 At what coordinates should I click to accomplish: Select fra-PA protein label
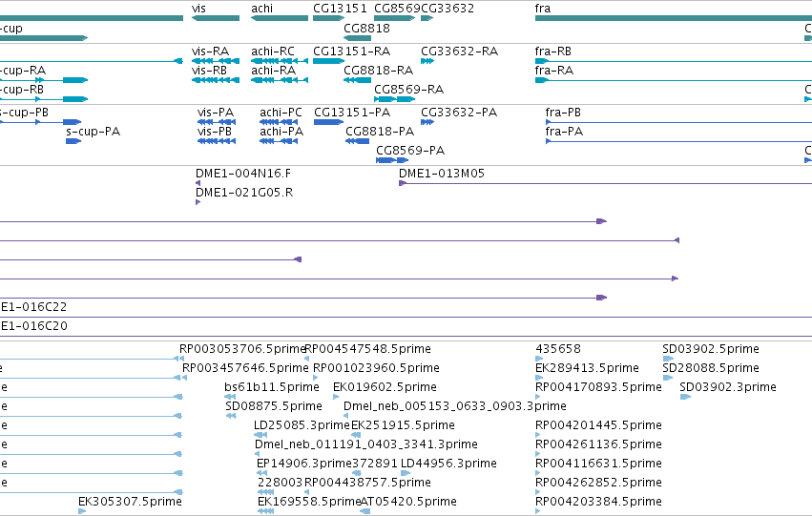tap(564, 132)
